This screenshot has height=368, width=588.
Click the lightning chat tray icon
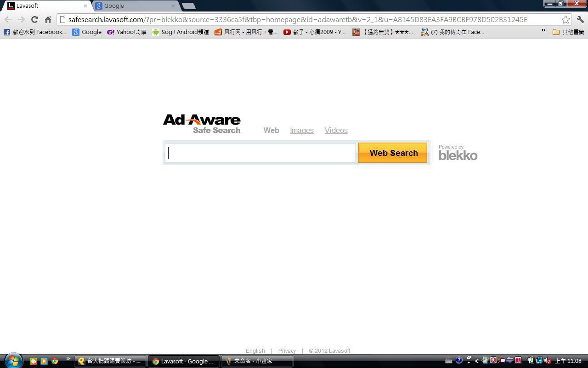click(502, 361)
